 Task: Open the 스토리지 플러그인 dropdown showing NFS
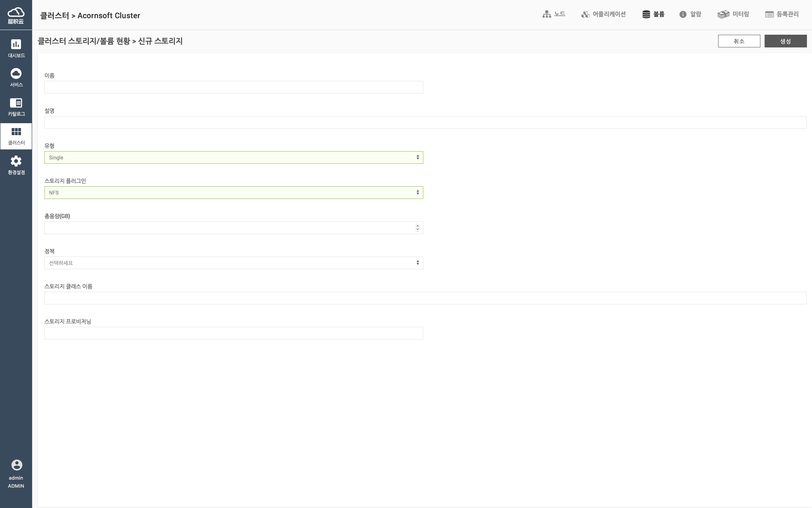233,193
